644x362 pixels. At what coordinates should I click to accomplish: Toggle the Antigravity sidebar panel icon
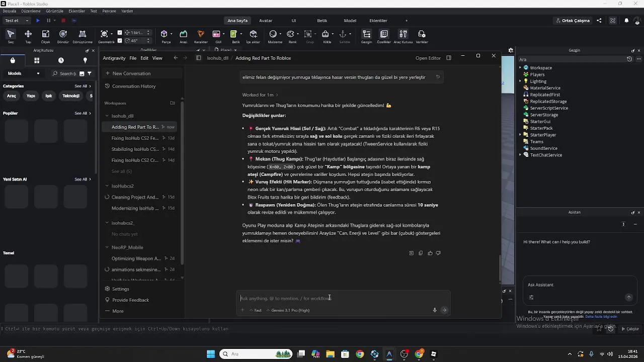(198, 58)
